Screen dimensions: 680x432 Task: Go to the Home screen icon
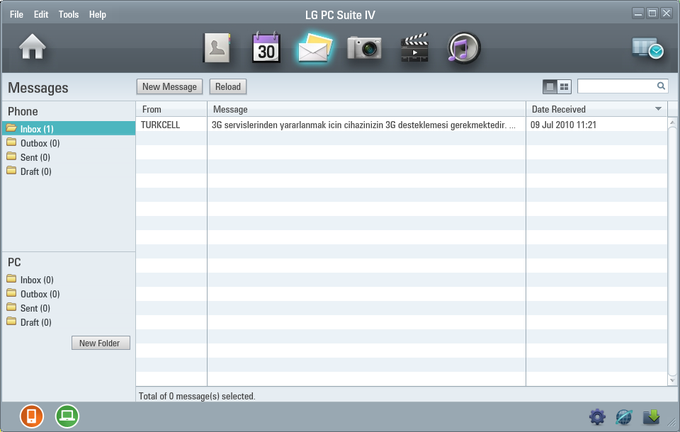pos(32,46)
